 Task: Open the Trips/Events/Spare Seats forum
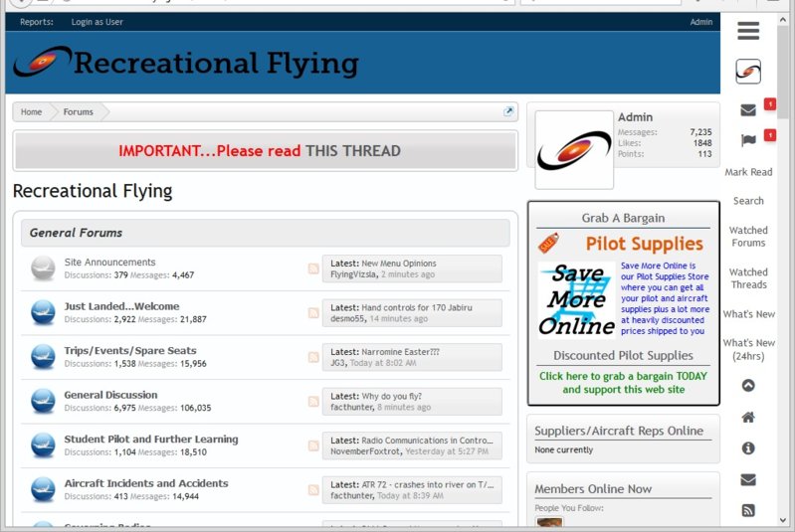[x=129, y=351]
